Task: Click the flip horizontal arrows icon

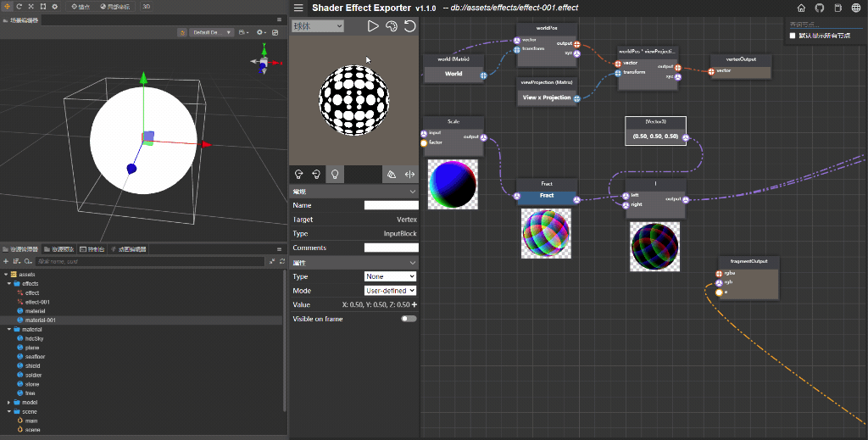Action: 409,174
